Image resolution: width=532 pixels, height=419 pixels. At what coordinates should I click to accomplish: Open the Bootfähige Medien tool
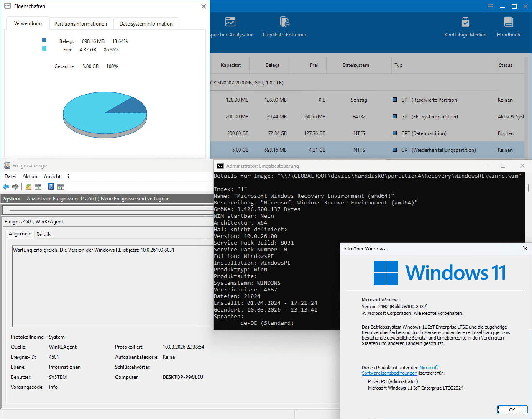tap(465, 27)
